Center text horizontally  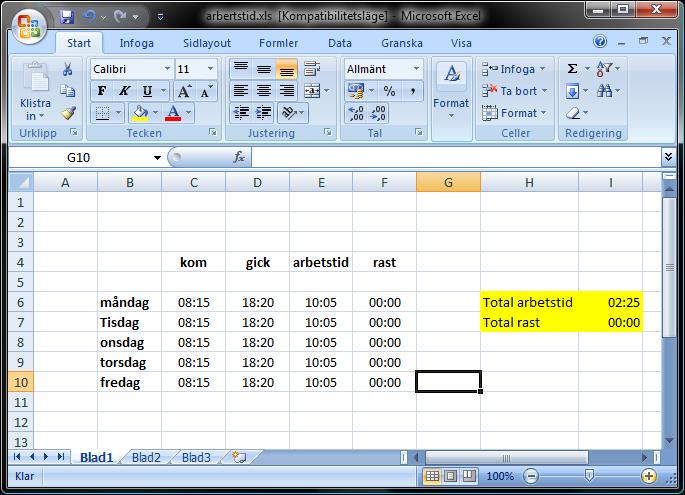(x=263, y=91)
